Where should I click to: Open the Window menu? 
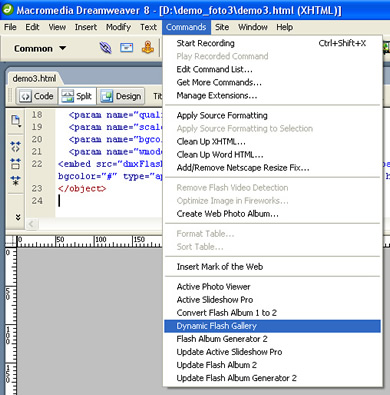point(253,27)
